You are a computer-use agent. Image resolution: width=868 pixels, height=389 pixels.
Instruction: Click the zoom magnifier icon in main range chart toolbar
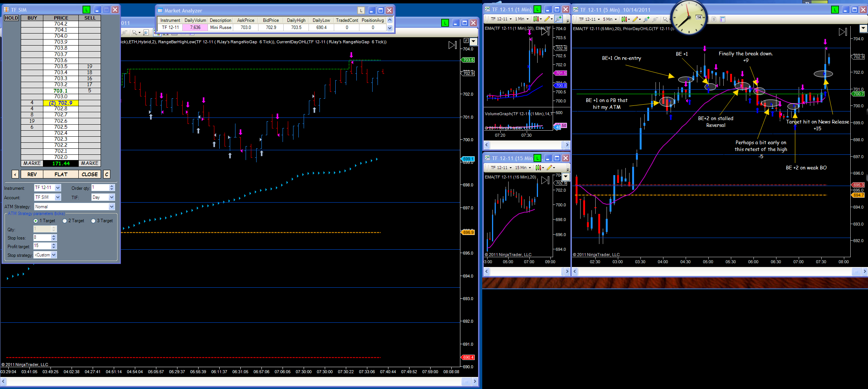(x=146, y=33)
